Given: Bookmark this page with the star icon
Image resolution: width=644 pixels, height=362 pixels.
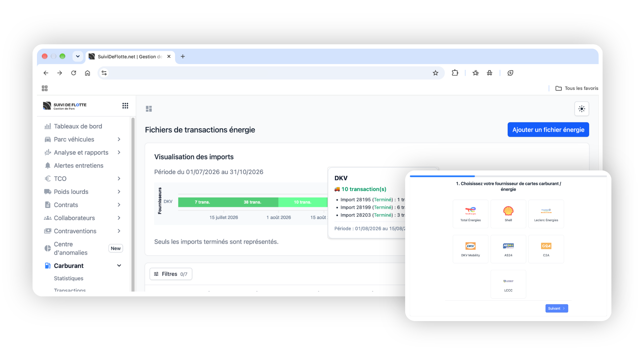Looking at the screenshot, I should click(x=435, y=73).
